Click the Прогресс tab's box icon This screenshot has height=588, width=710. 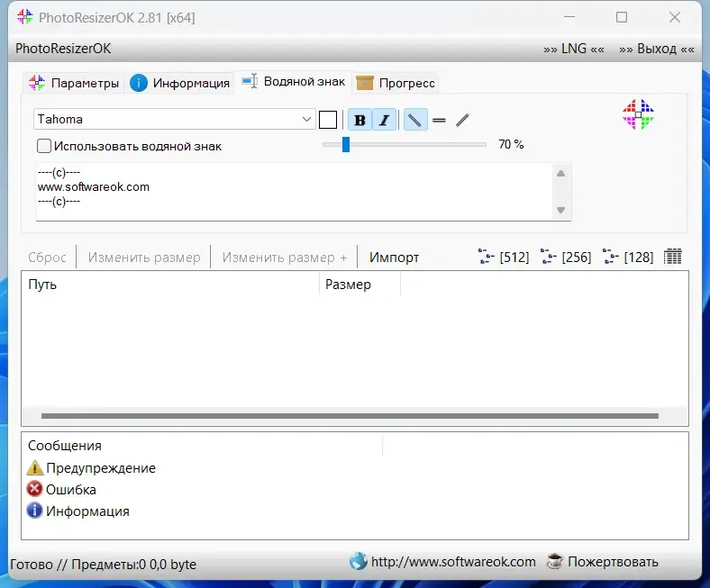click(x=365, y=83)
